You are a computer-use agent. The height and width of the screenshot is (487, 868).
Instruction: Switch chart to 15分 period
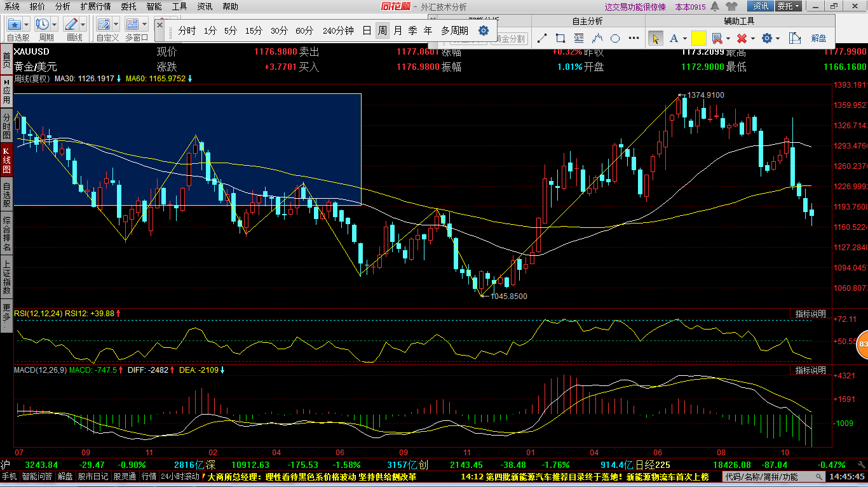(x=254, y=30)
